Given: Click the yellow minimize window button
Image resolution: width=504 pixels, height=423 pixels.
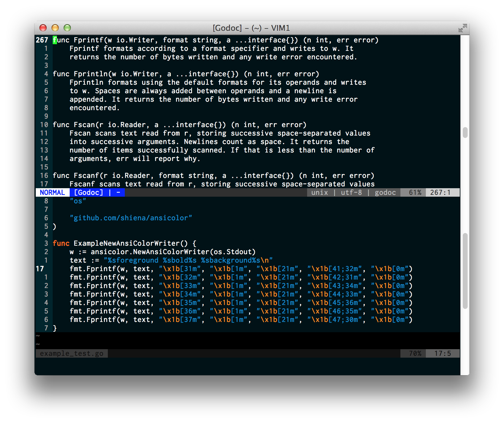Looking at the screenshot, I should 55,28.
